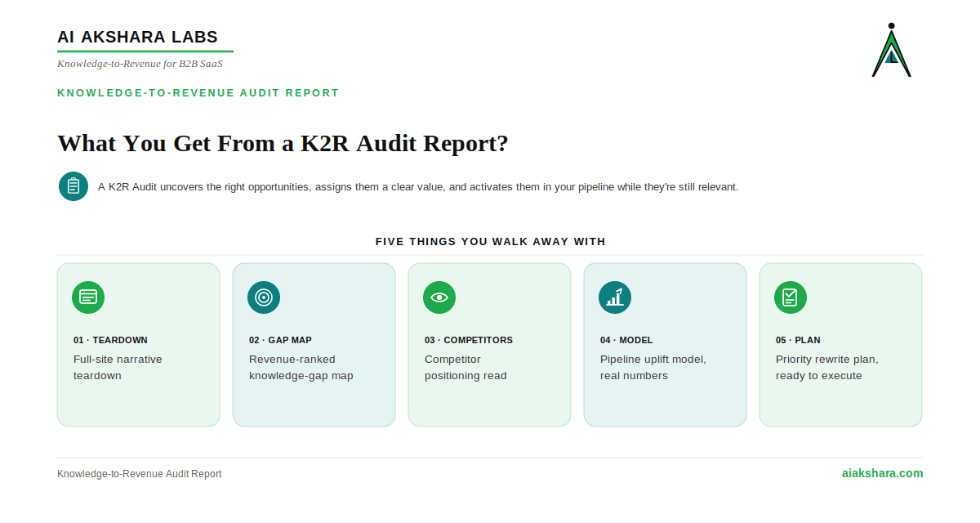Click the '05 · PLAN' label
The width and height of the screenshot is (980, 523).
[798, 340]
